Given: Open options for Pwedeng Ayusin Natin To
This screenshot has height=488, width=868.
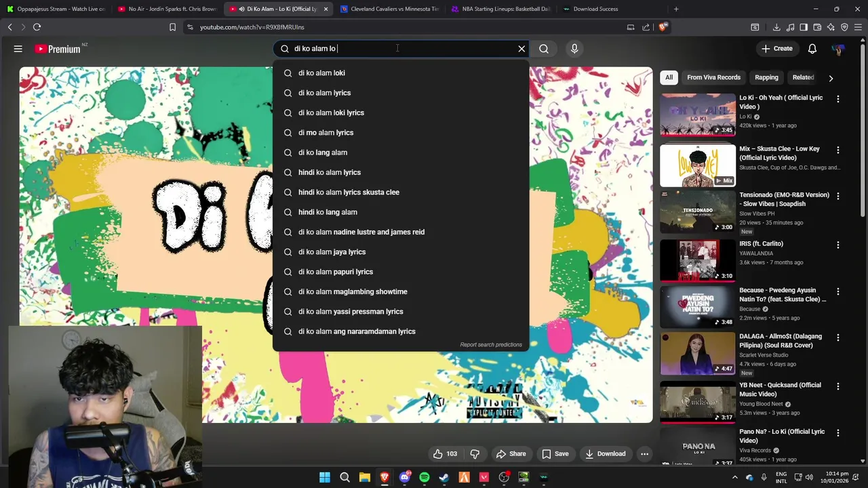Looking at the screenshot, I should point(838,291).
